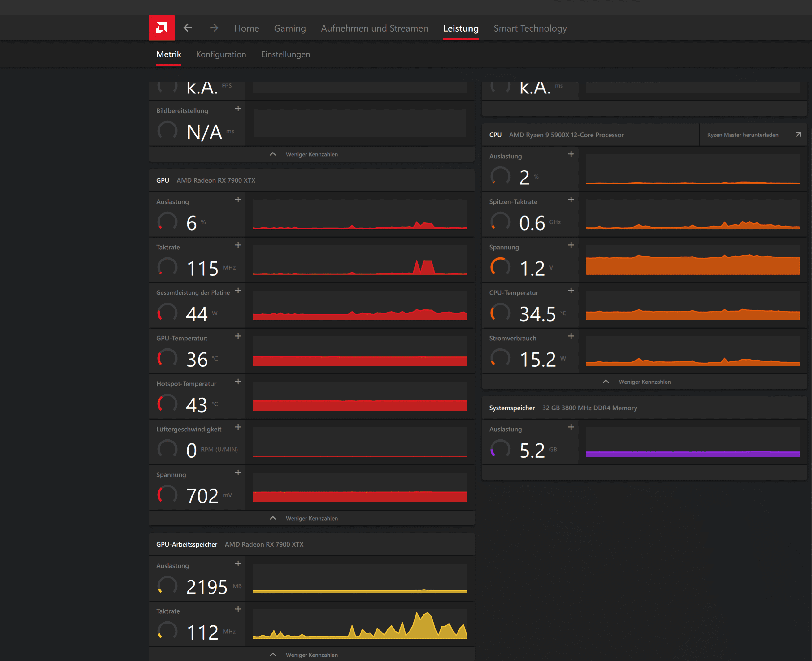Image resolution: width=812 pixels, height=661 pixels.
Task: Click plus for Gesamtleistung der Platine
Action: coord(238,291)
